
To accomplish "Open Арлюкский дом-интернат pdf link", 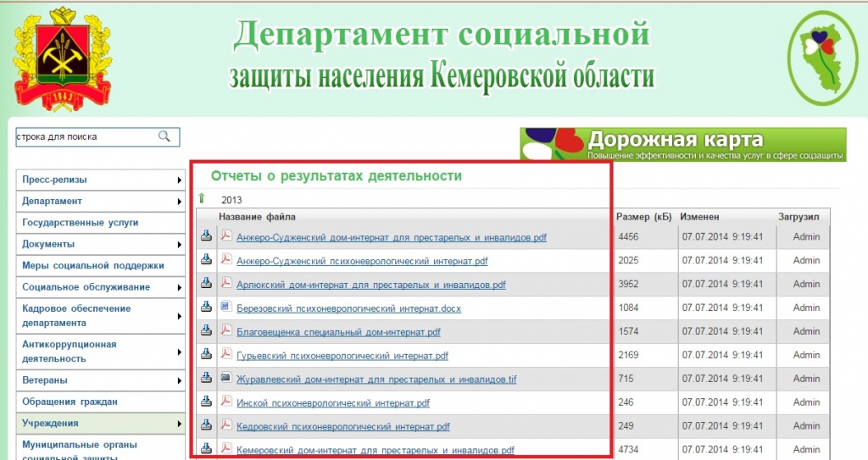I will (x=371, y=285).
